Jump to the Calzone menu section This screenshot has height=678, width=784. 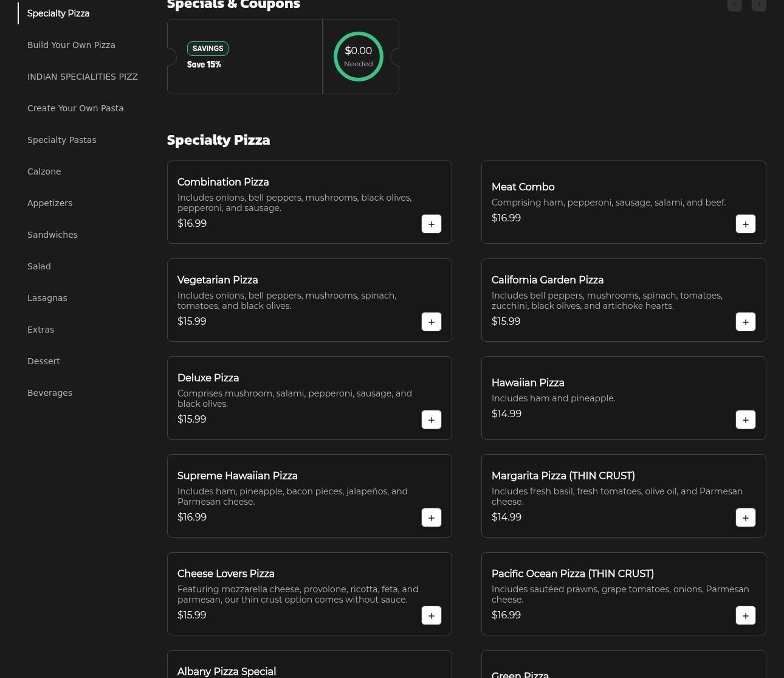pos(44,171)
